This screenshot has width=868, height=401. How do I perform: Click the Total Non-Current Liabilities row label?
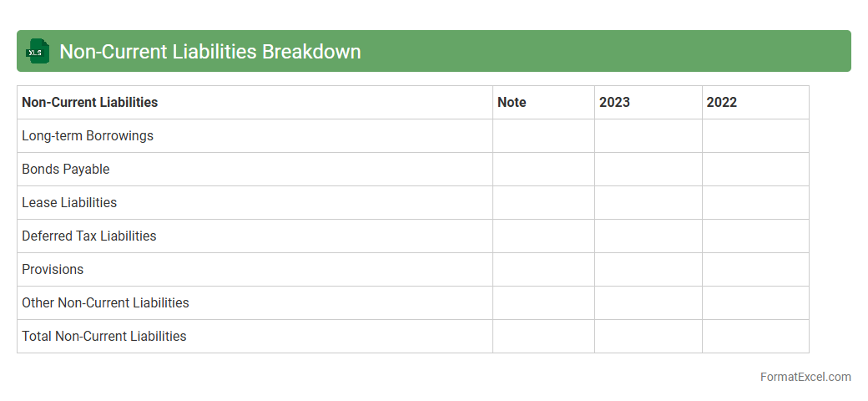(104, 337)
